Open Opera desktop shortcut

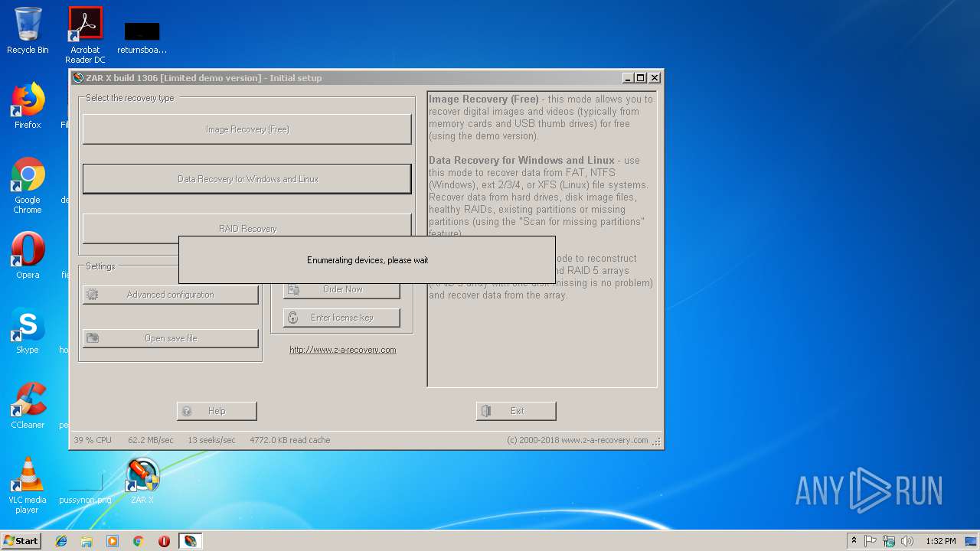tap(28, 255)
